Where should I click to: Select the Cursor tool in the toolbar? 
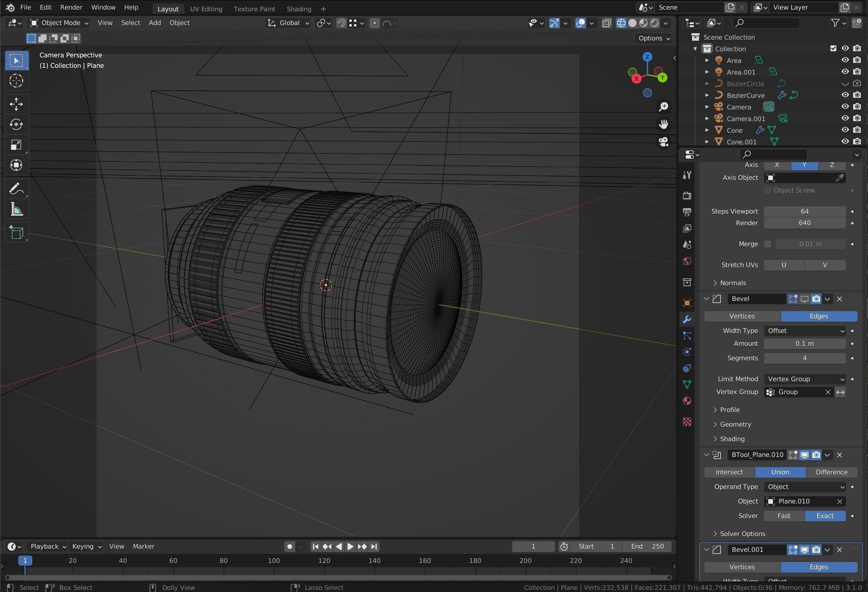coord(16,81)
